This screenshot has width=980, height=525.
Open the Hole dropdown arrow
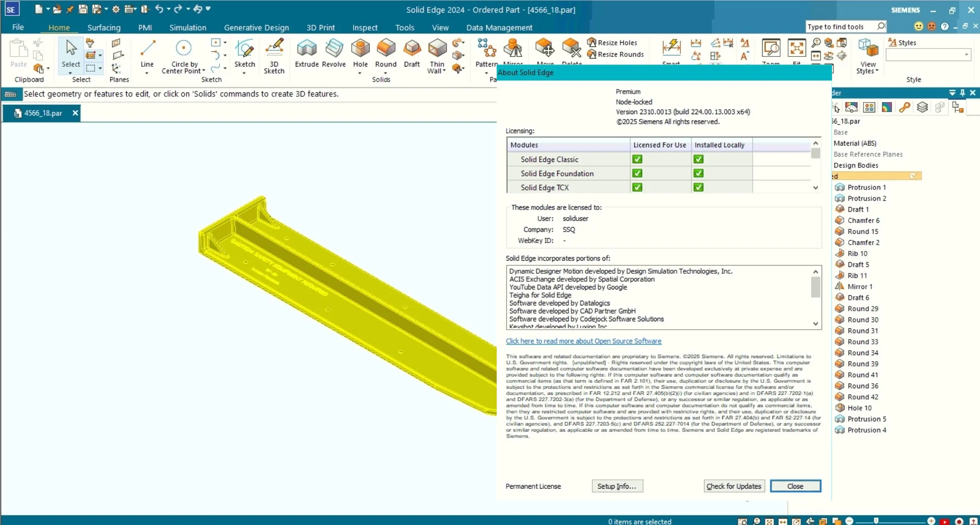tap(360, 73)
